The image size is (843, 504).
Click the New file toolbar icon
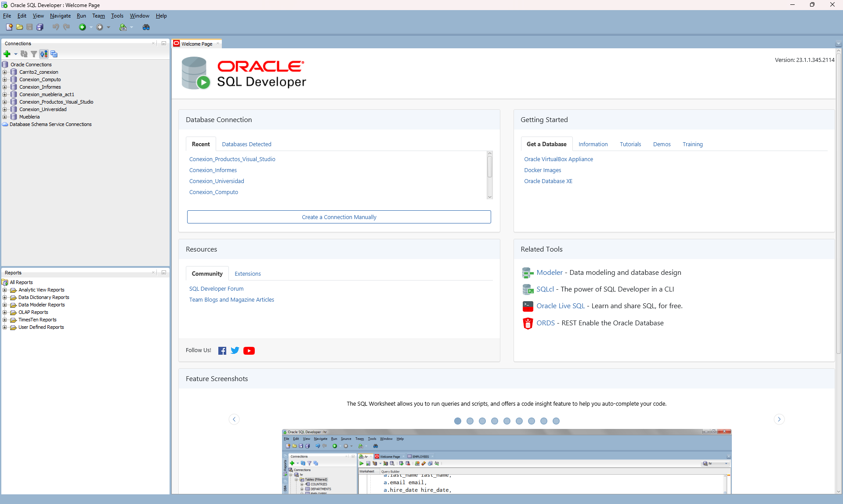[9, 27]
